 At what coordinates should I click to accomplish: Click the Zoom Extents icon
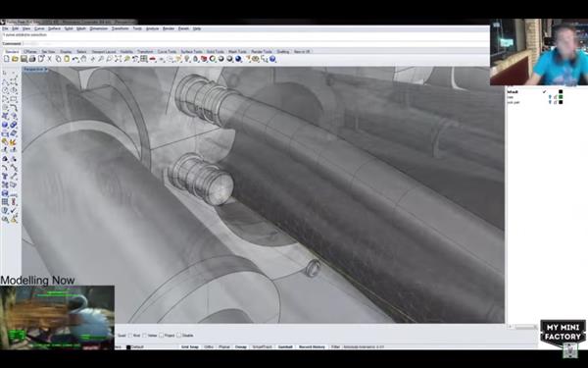coord(119,59)
